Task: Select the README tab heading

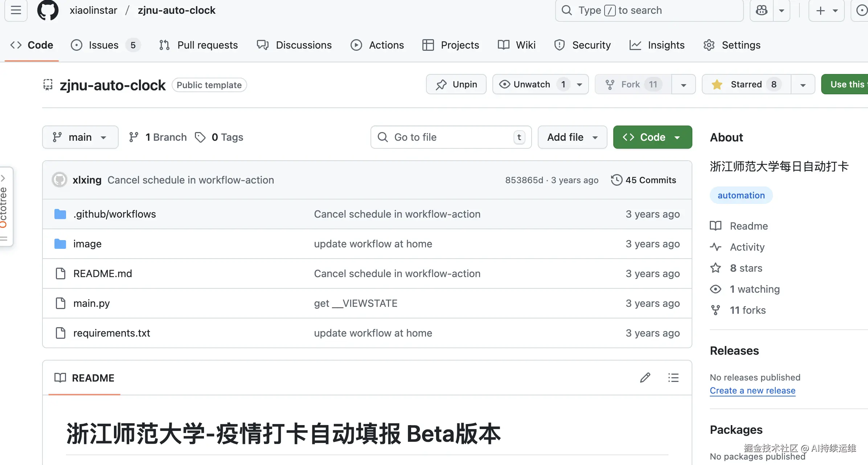Action: click(84, 378)
